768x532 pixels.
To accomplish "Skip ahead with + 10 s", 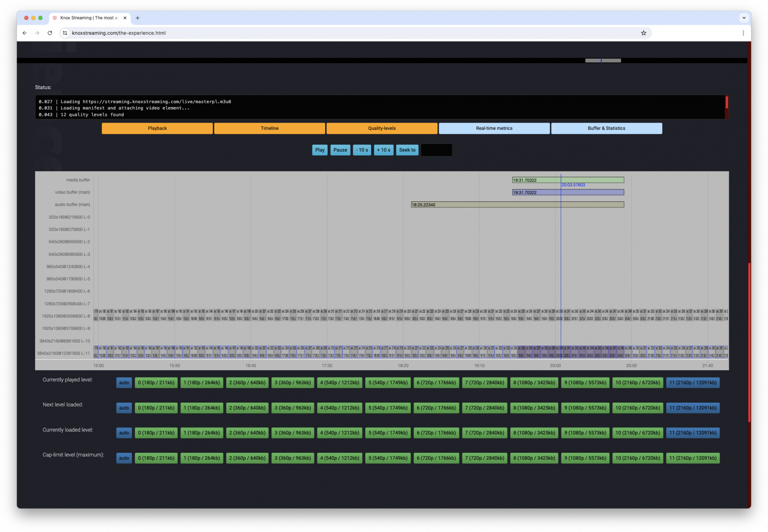I will click(x=384, y=150).
